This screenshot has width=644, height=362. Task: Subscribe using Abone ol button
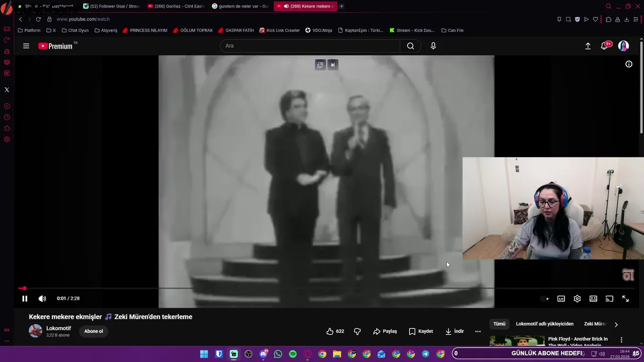coord(94,331)
